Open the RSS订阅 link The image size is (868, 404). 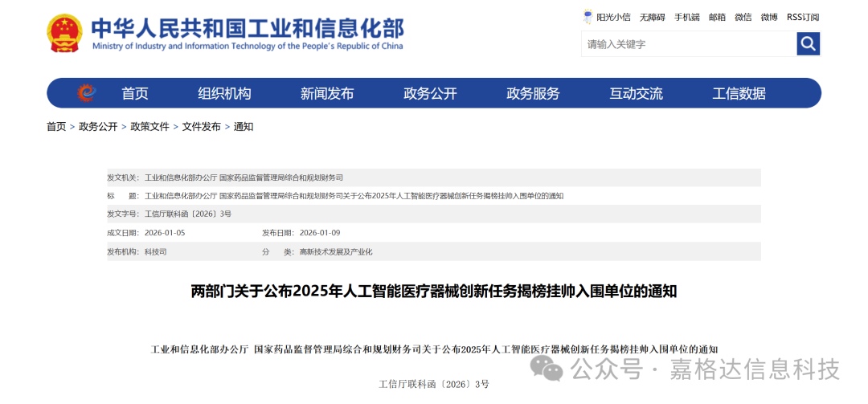803,17
